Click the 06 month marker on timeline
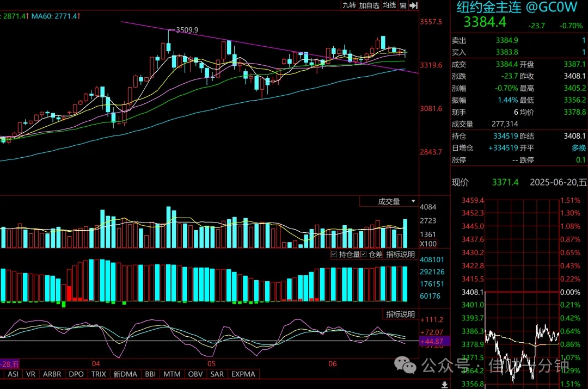Viewport: 588px width, 389px height. (332, 364)
